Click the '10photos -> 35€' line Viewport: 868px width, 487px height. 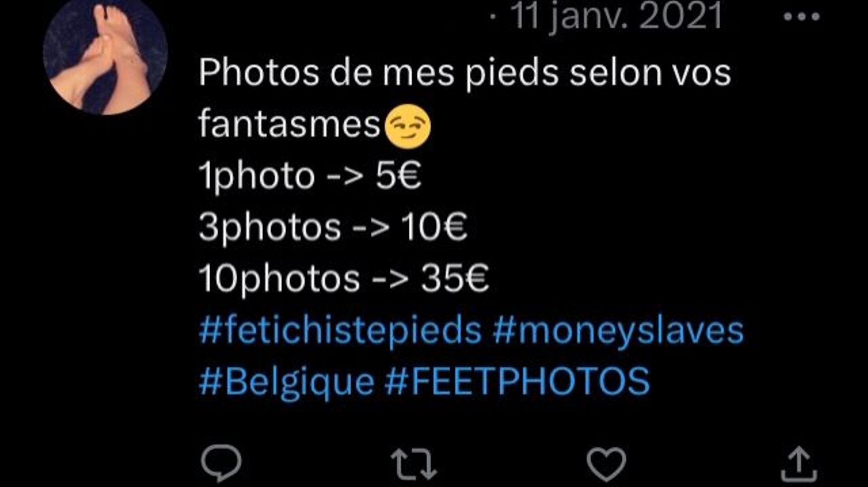pos(344,279)
